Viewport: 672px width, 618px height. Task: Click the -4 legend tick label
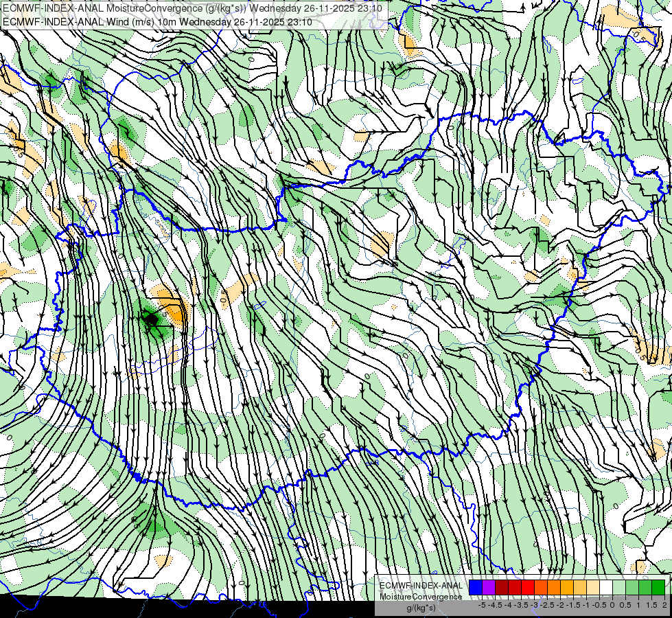click(x=508, y=605)
